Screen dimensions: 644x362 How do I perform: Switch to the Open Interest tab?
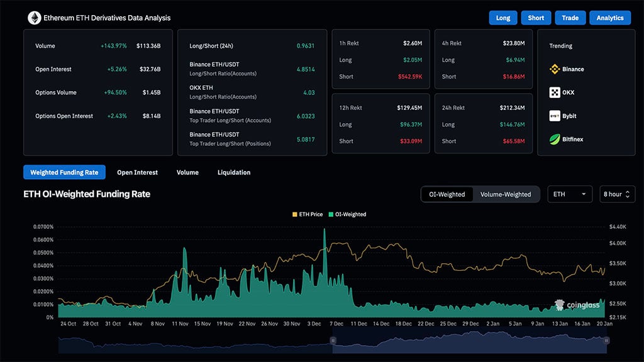point(137,172)
